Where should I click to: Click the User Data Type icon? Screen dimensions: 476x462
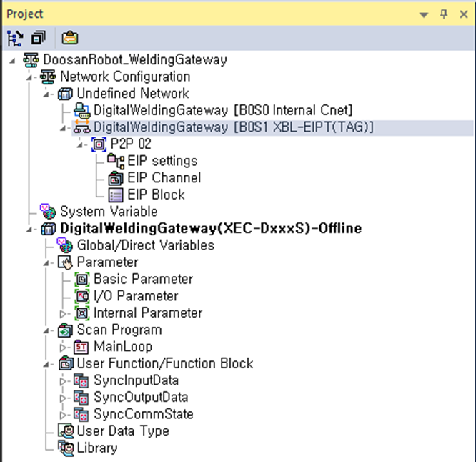click(66, 431)
